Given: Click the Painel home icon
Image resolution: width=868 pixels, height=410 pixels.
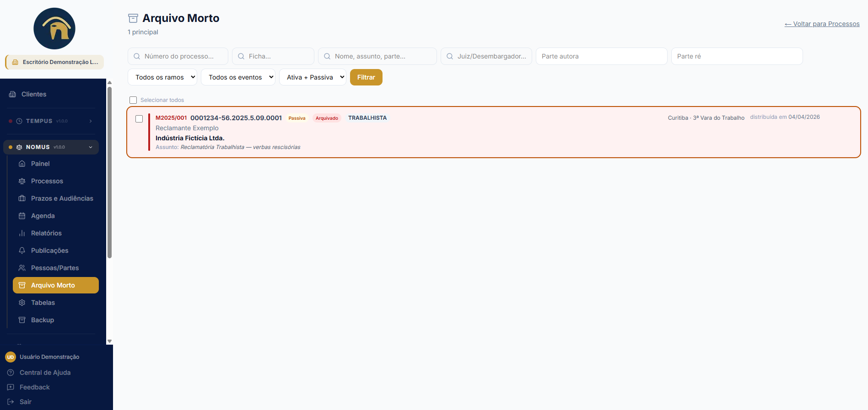Looking at the screenshot, I should (22, 164).
